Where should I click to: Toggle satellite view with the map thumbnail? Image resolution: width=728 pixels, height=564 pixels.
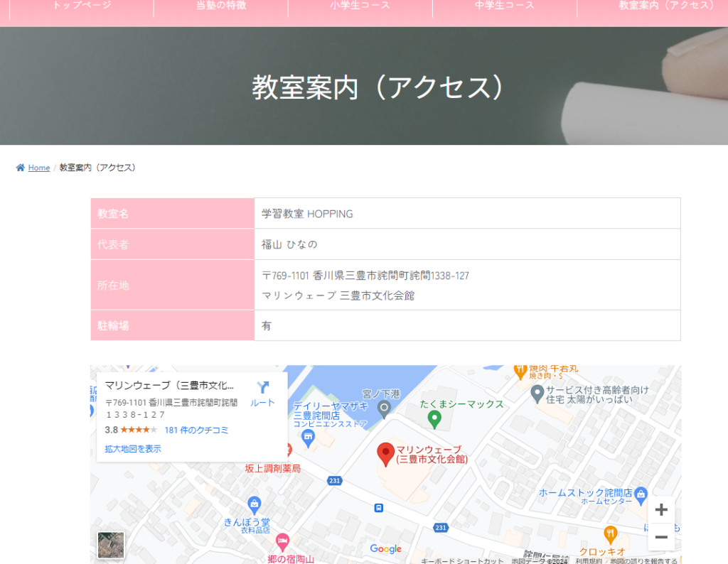click(112, 545)
